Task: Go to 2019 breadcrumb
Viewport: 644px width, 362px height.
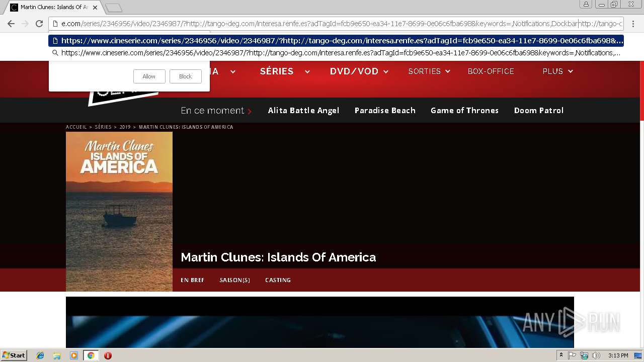Action: (x=125, y=127)
